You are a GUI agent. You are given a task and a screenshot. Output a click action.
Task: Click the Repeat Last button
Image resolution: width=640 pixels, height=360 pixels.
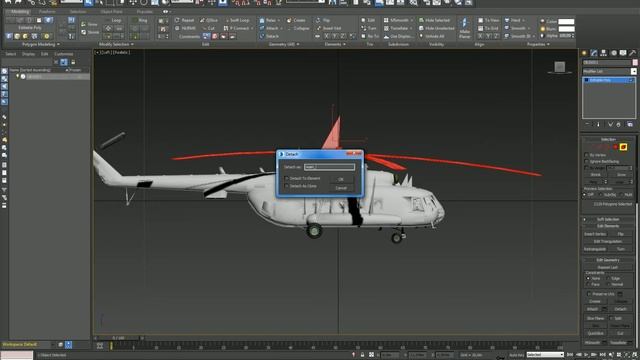[x=608, y=267]
